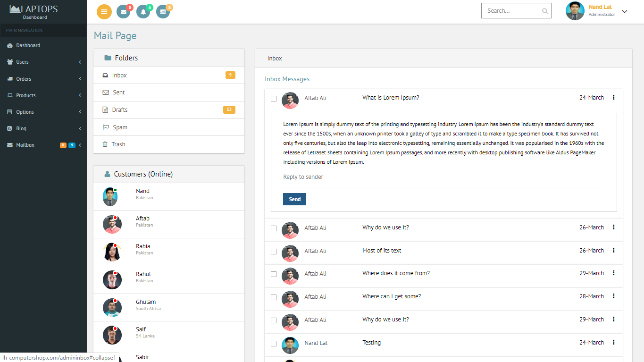644x362 pixels.
Task: Expand the Mailbox chevron arrow
Action: (x=80, y=145)
